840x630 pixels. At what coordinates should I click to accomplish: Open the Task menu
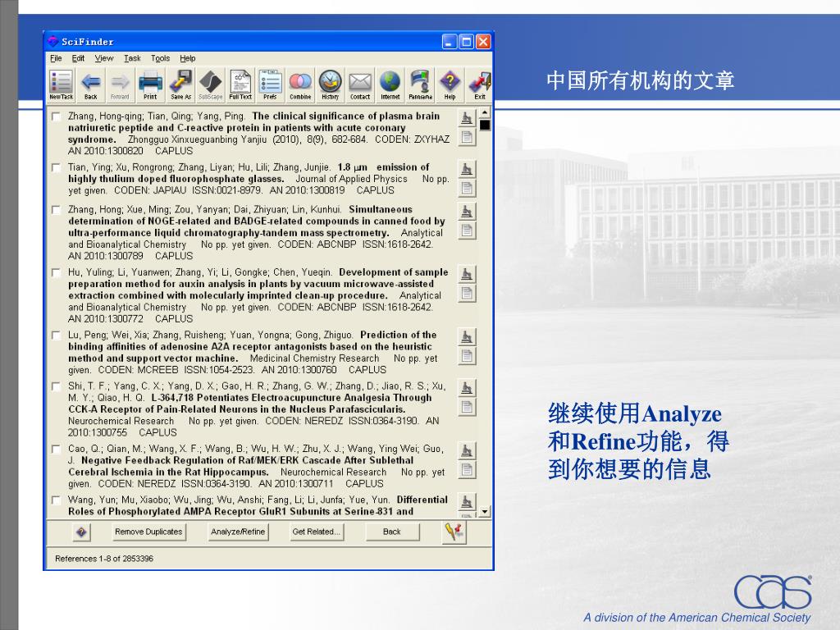[x=132, y=58]
